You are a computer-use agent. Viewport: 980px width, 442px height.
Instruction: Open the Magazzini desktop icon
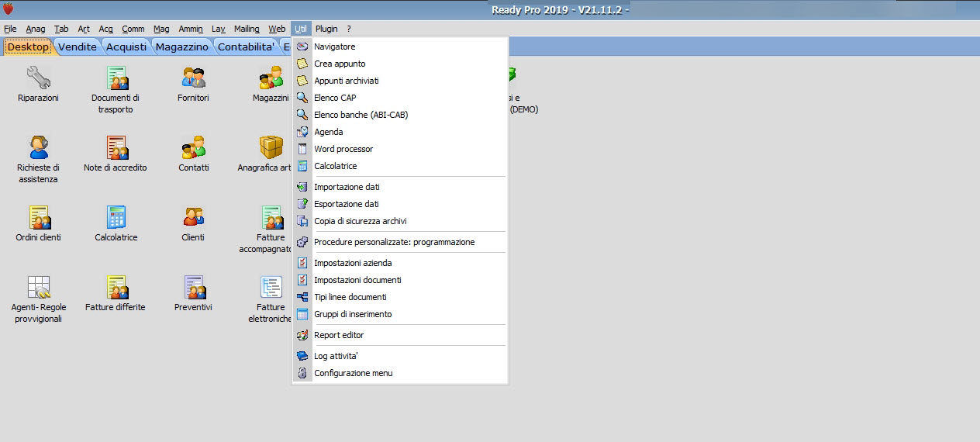[271, 78]
